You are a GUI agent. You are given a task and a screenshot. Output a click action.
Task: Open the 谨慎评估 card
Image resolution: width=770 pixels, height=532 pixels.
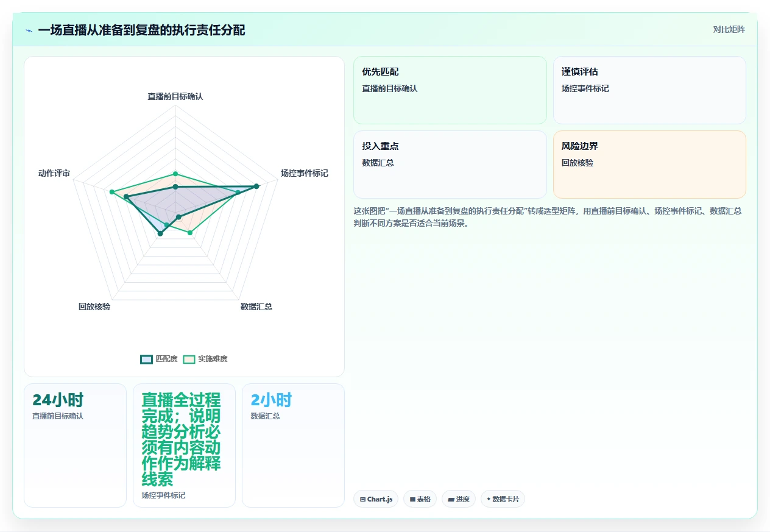pyautogui.click(x=649, y=90)
